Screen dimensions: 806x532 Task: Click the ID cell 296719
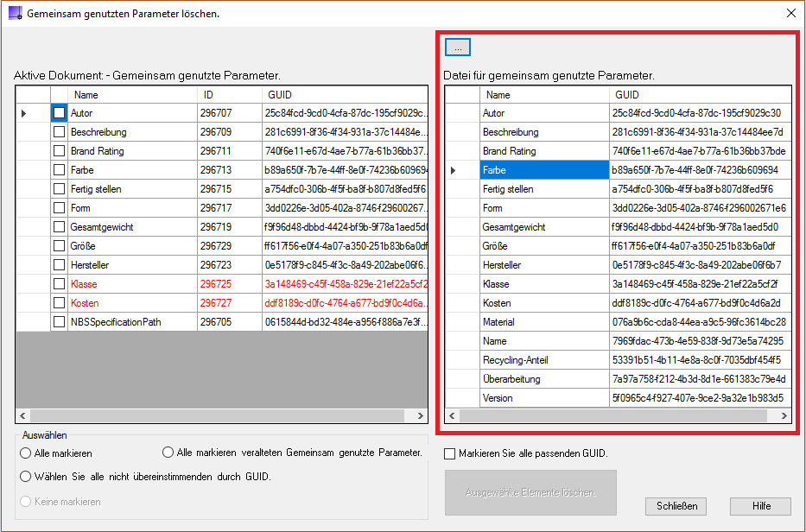[230, 226]
